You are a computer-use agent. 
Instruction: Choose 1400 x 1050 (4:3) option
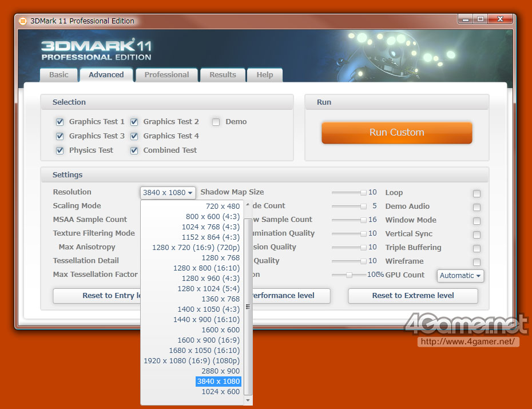tap(209, 309)
